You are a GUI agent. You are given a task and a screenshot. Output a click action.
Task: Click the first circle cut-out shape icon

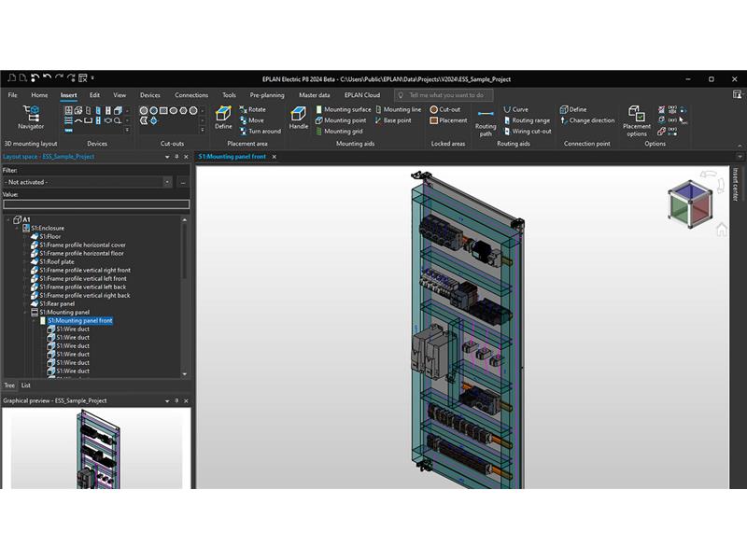tap(144, 110)
